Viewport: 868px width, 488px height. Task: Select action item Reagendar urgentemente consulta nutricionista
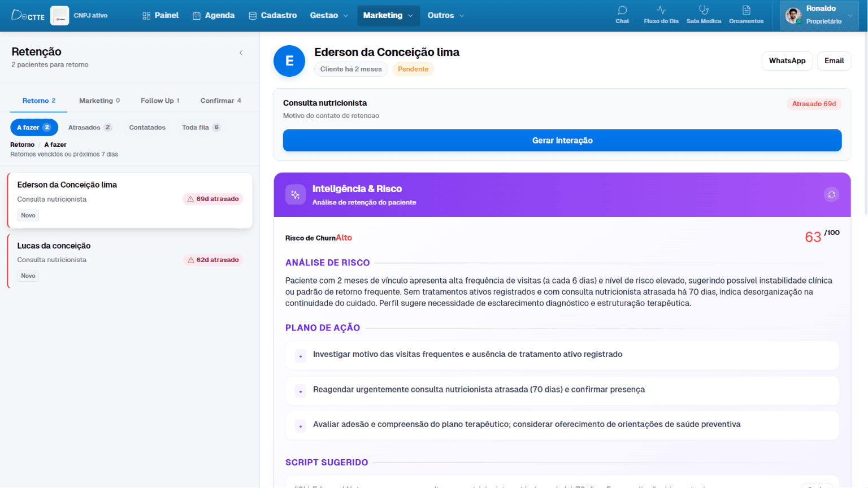coord(562,390)
